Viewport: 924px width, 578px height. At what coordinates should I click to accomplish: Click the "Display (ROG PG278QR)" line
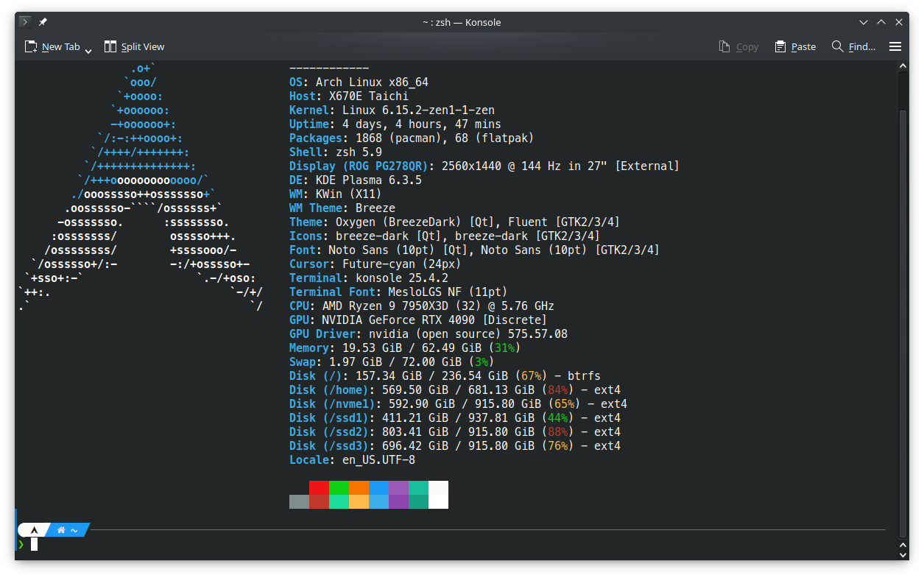484,166
